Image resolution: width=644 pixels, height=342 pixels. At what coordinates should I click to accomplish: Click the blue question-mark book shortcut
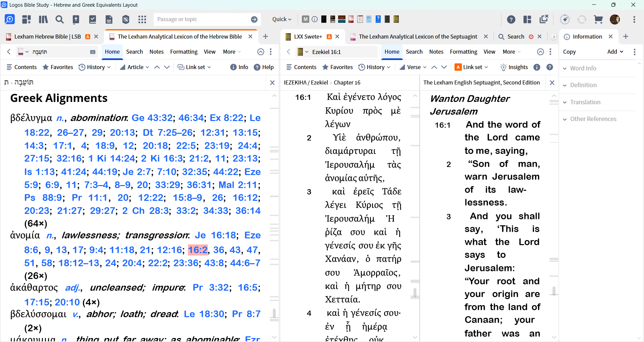[x=378, y=19]
